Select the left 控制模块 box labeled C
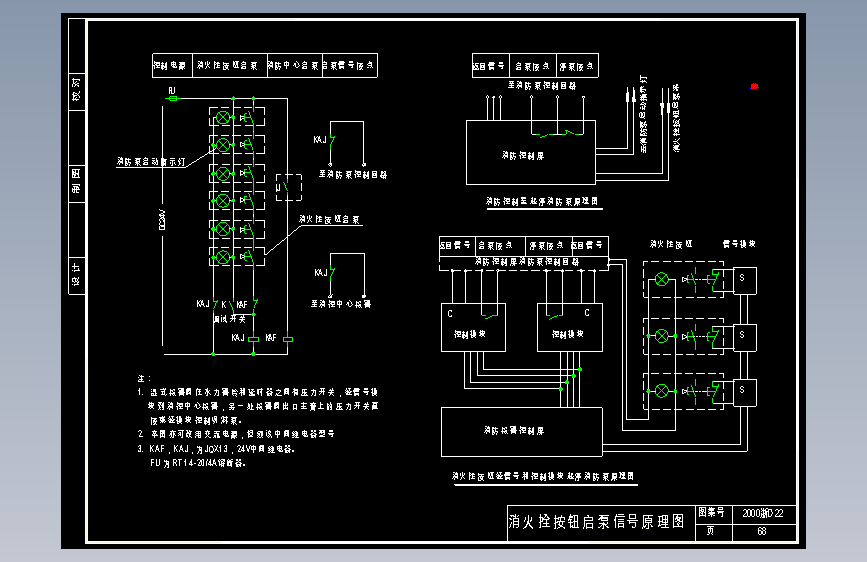 pos(473,327)
